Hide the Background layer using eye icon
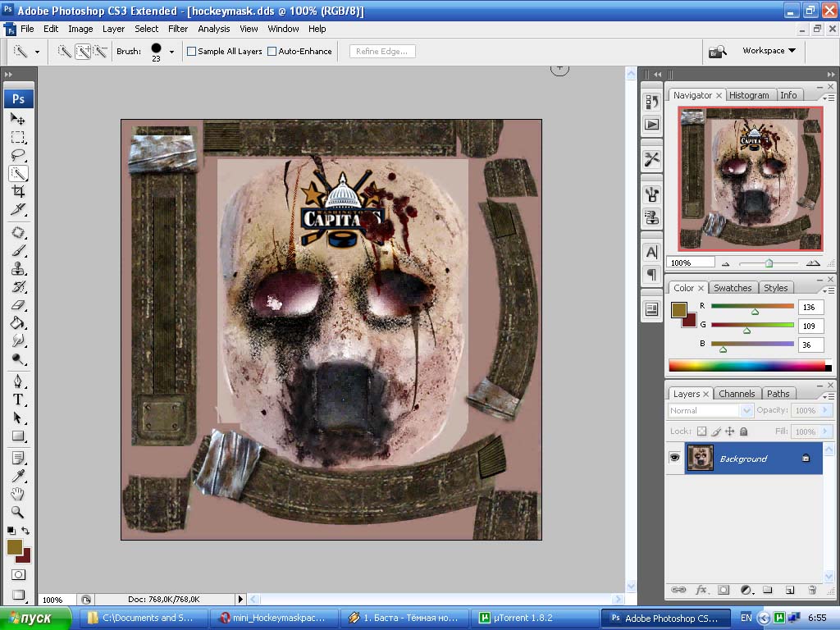The image size is (840, 630). (674, 458)
